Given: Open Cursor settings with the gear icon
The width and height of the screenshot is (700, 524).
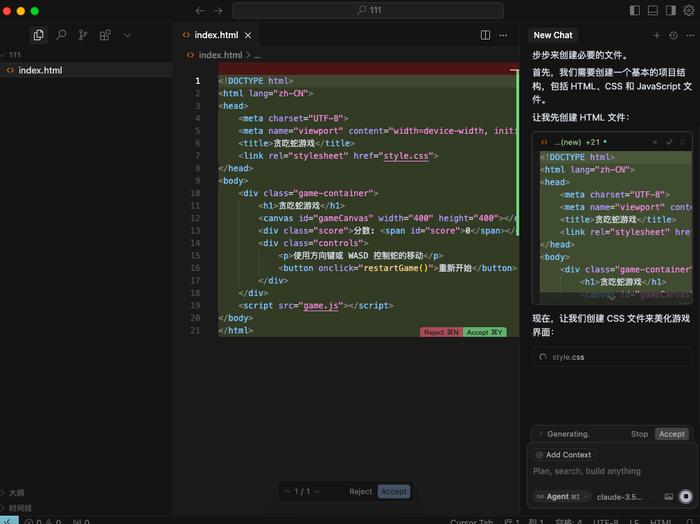Looking at the screenshot, I should pos(688,10).
